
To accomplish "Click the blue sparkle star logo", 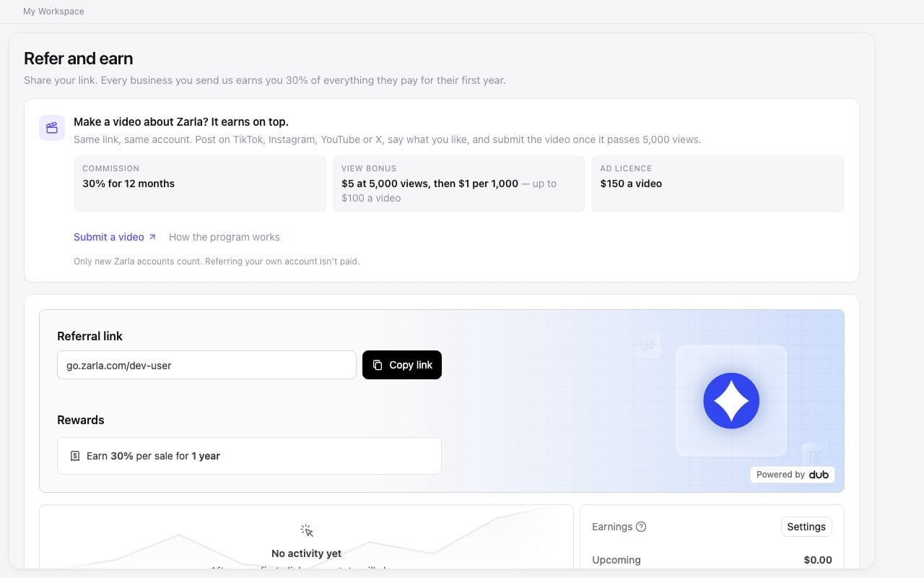I will tap(731, 401).
